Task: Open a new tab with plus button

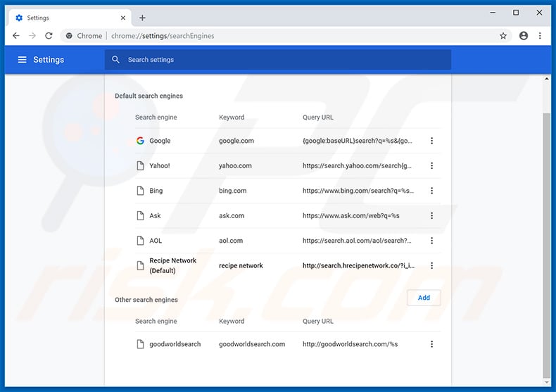Action: tap(142, 18)
